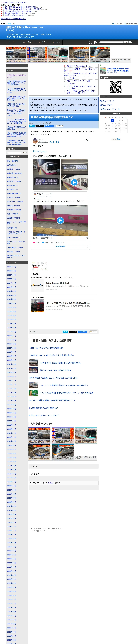Open the RSS feed icon in navigation bar
Screen dimensions: 138x644
pyautogui.click(x=96, y=42)
